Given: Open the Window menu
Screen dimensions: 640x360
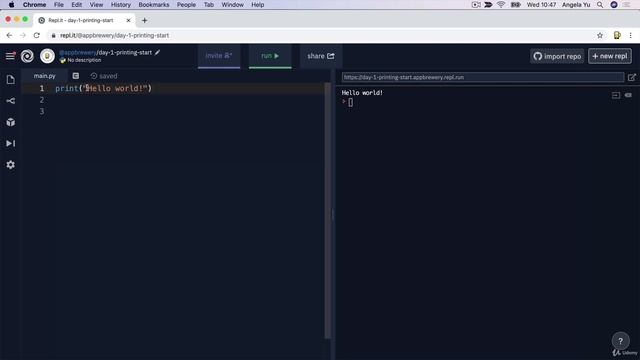Looking at the screenshot, I should [233, 5].
